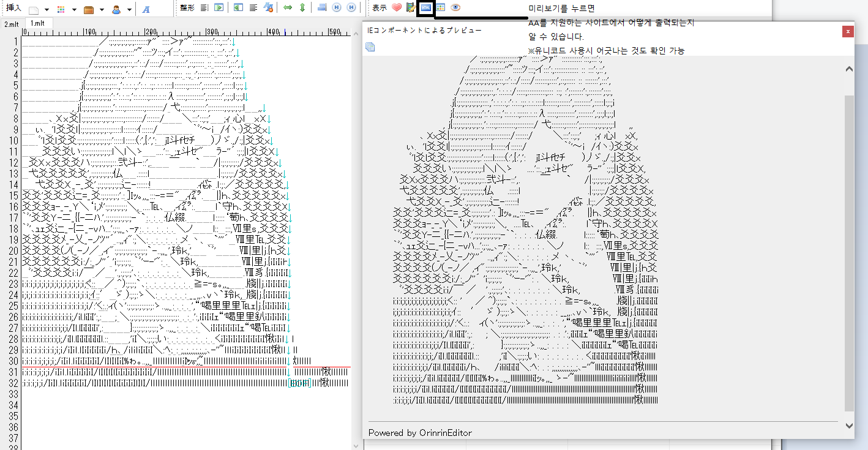Click the HTML preview icon
Image resolution: width=868 pixels, height=450 pixels.
(425, 8)
